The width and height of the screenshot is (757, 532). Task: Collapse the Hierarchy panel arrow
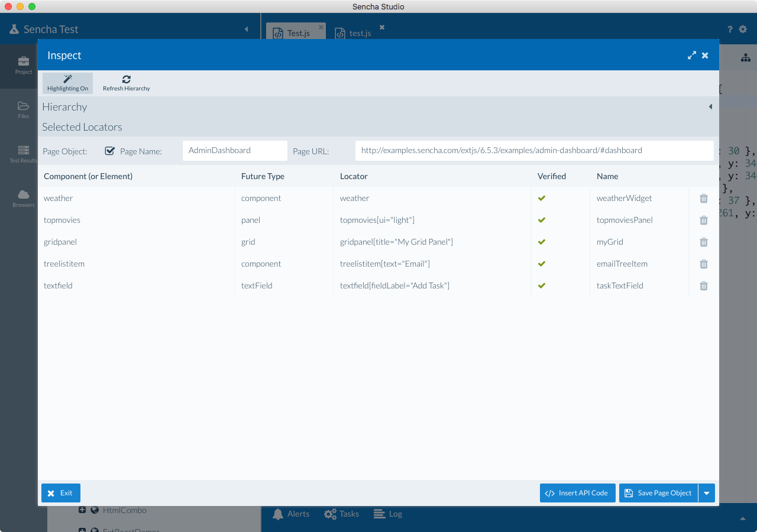tap(710, 107)
